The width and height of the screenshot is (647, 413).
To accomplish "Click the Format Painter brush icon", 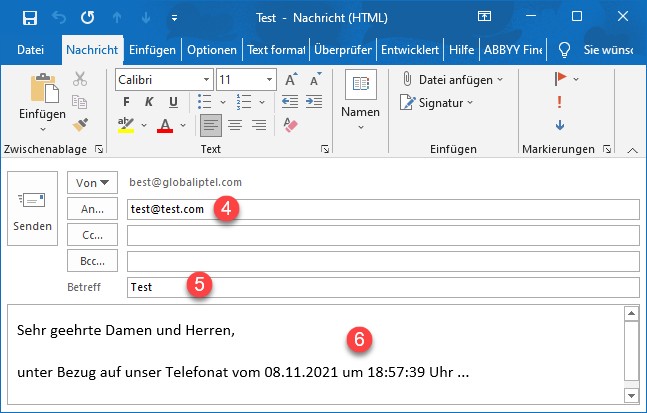I will pyautogui.click(x=80, y=125).
